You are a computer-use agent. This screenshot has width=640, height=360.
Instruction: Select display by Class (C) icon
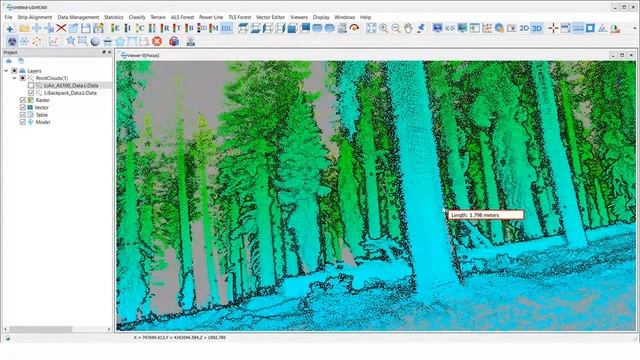pyautogui.click(x=140, y=28)
